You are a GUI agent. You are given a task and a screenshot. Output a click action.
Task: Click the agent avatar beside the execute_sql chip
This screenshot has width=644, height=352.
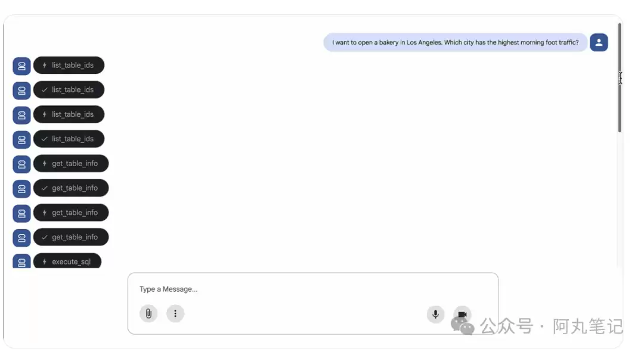pyautogui.click(x=21, y=261)
